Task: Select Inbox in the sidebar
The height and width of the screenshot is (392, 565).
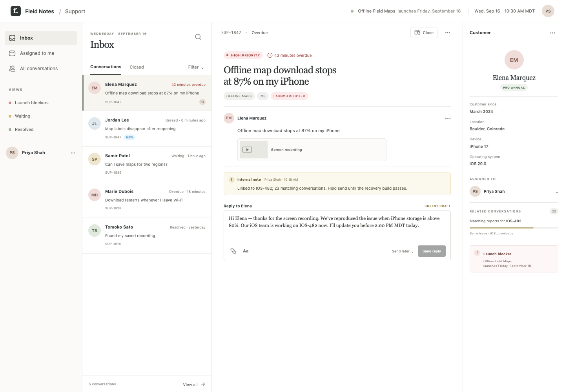Action: point(41,38)
